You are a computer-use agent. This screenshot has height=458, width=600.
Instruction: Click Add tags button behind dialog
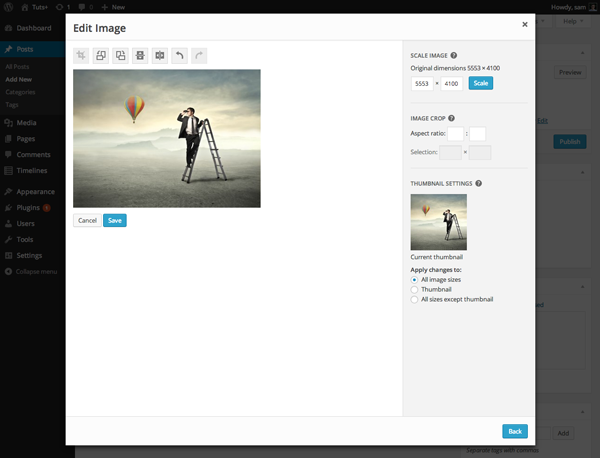(x=563, y=433)
